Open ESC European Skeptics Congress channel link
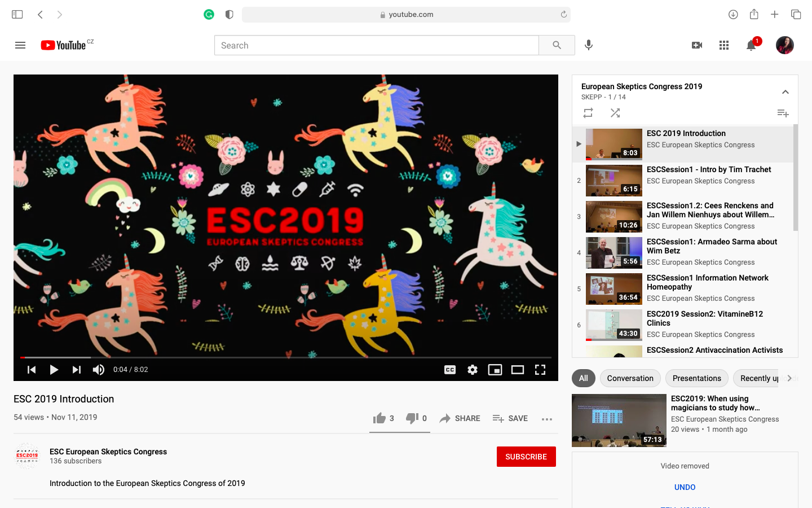Image resolution: width=812 pixels, height=508 pixels. pos(108,452)
